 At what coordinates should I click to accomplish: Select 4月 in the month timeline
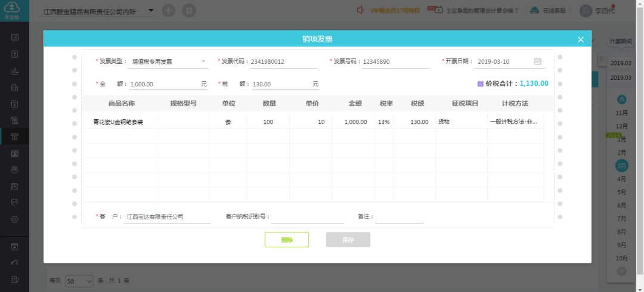pos(622,179)
